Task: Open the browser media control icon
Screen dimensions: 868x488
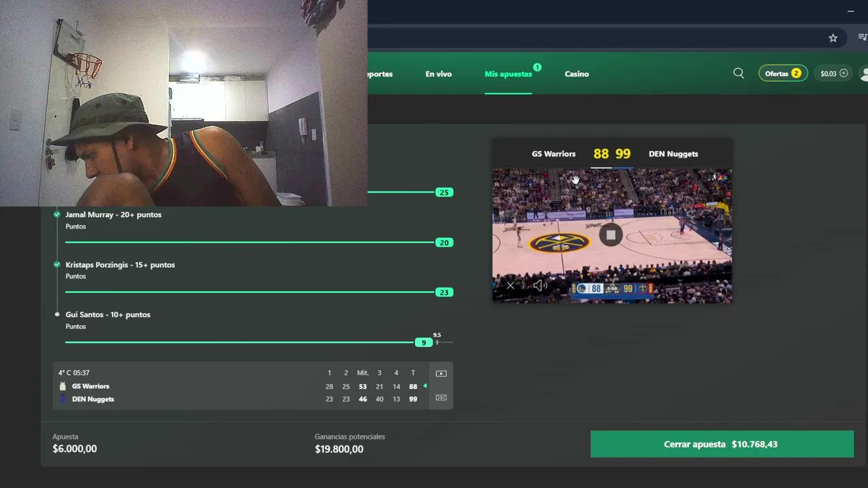Action: (x=863, y=38)
